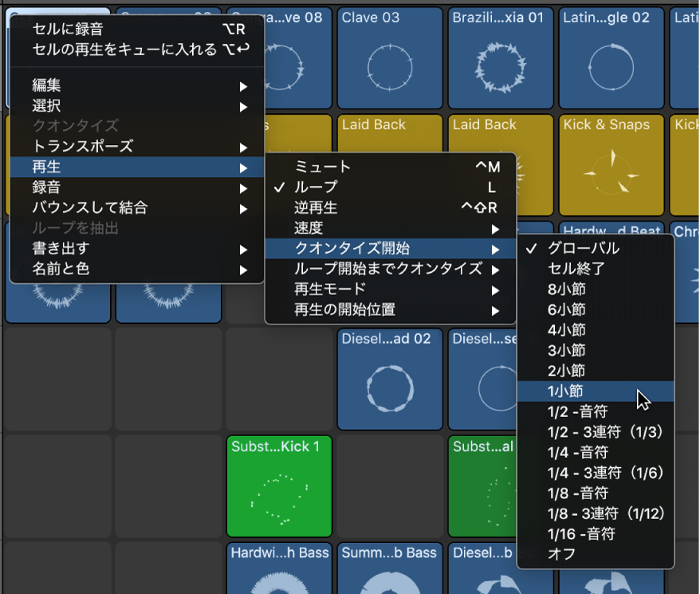Click the Clave 03 cell waveform
Screen dimensions: 700x594
[390, 68]
